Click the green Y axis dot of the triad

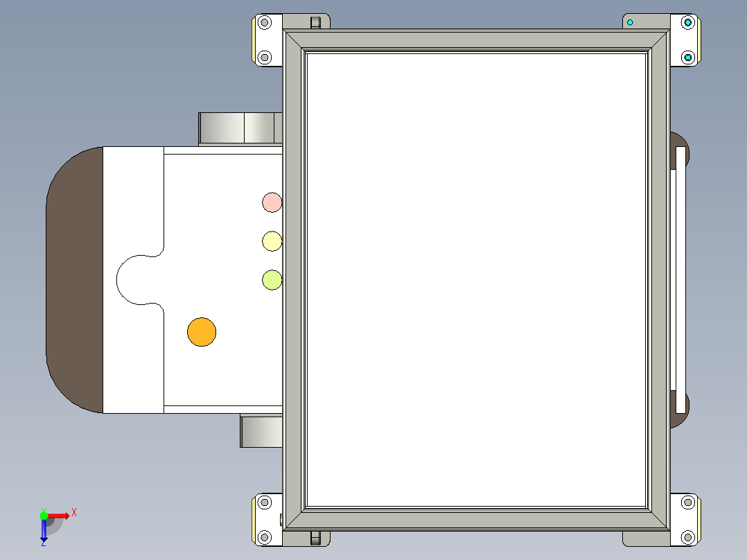coord(44,516)
